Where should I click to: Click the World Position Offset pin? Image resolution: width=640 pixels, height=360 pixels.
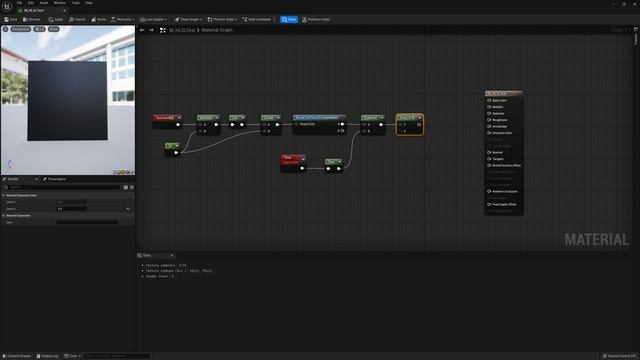click(x=489, y=166)
